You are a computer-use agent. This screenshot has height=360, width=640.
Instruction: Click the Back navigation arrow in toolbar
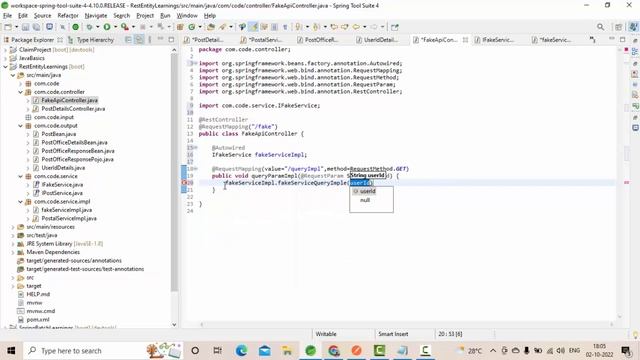[x=356, y=27]
